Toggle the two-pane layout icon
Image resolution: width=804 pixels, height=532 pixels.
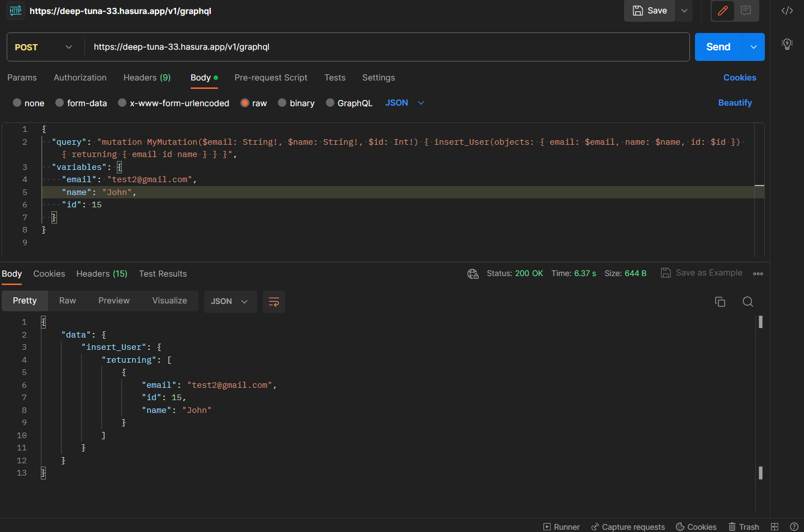click(x=774, y=527)
